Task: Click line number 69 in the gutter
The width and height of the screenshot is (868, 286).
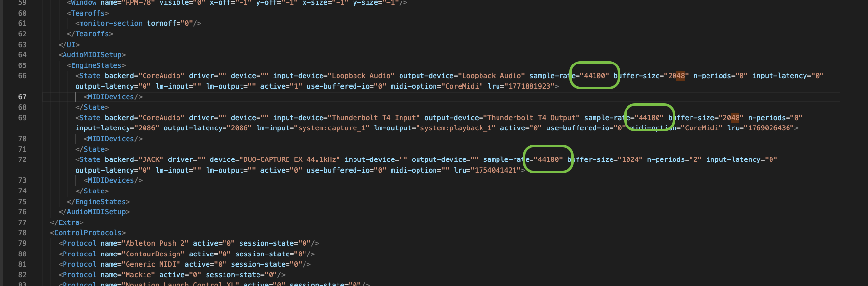Action: click(22, 118)
